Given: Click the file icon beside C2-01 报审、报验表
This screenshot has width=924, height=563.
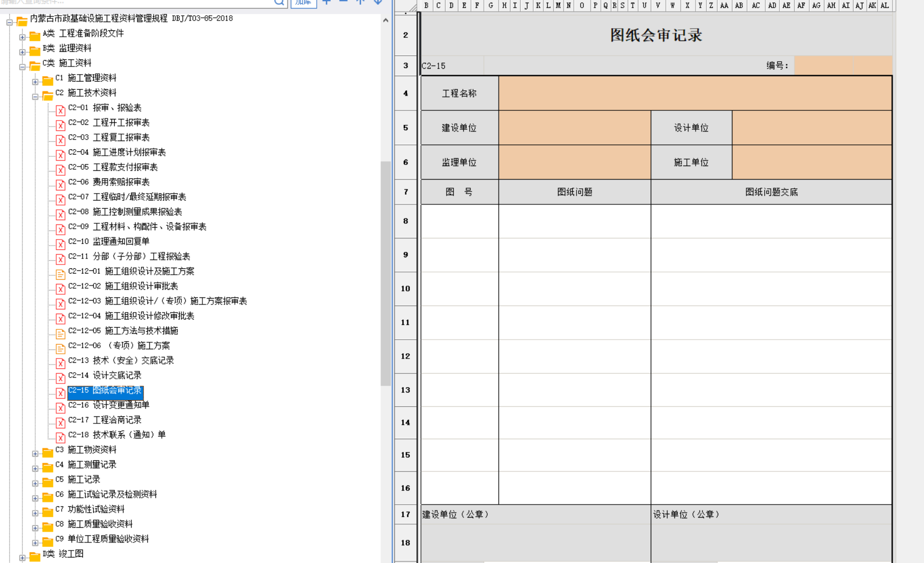Looking at the screenshot, I should (x=61, y=110).
